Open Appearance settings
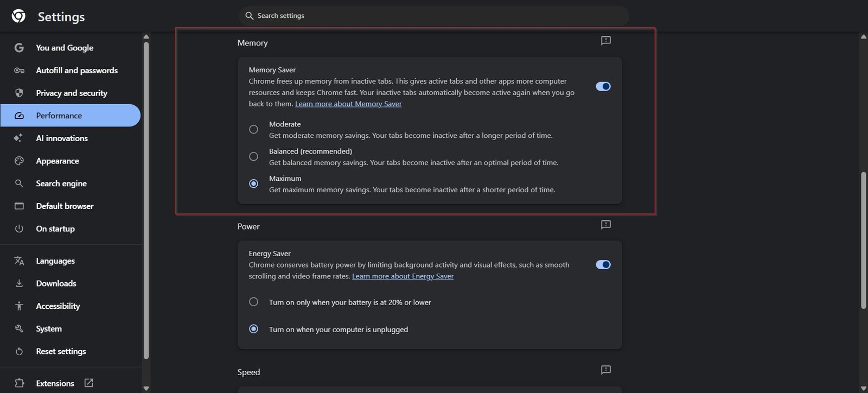The width and height of the screenshot is (868, 393). (71, 161)
